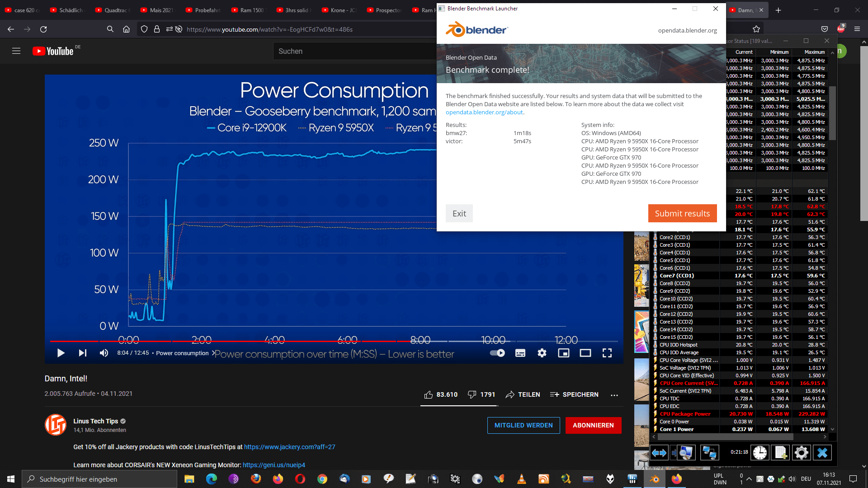Skip to the next video
The width and height of the screenshot is (868, 488).
coord(82,353)
